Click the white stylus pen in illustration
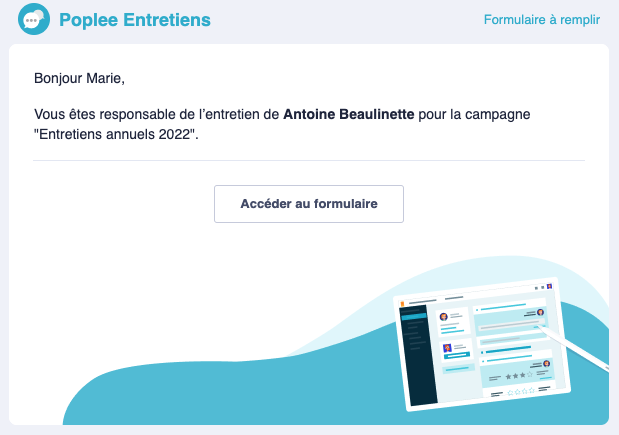 tap(574, 349)
